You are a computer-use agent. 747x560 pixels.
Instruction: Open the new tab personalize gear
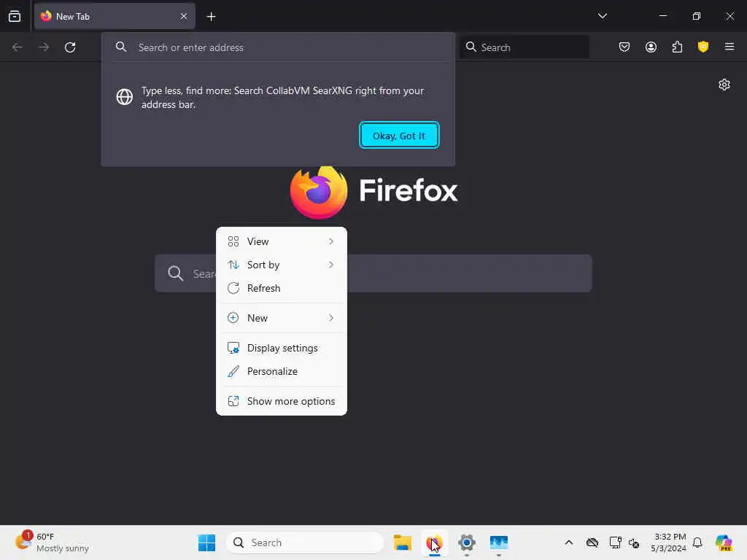[x=724, y=85]
